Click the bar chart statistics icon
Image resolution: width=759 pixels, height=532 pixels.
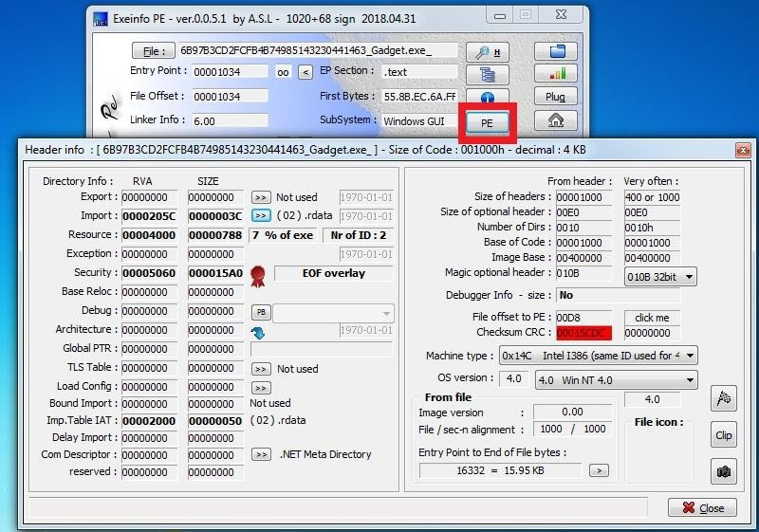[555, 74]
